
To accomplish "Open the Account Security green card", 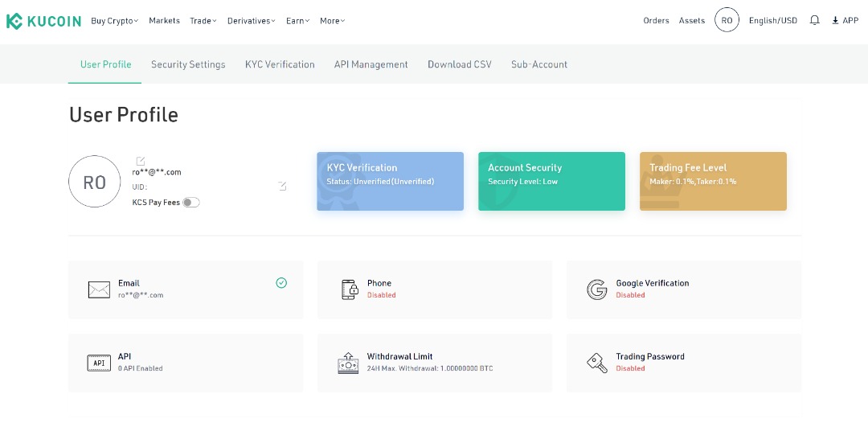I will click(551, 181).
